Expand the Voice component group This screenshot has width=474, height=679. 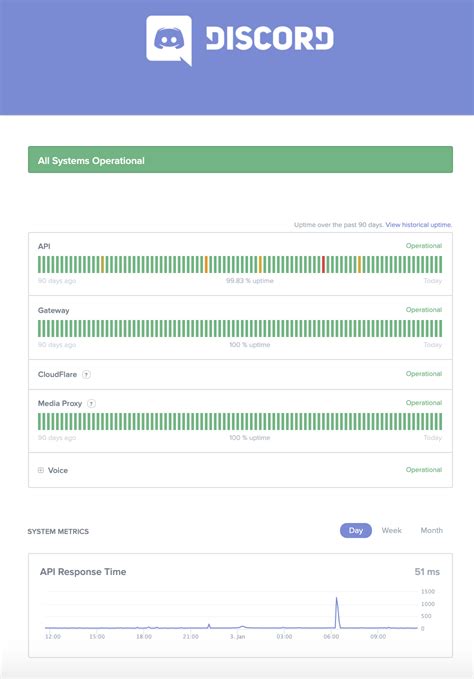point(41,470)
